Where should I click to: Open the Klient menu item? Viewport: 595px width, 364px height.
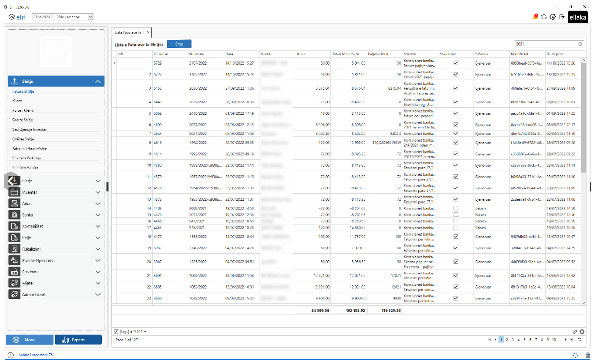pos(17,101)
